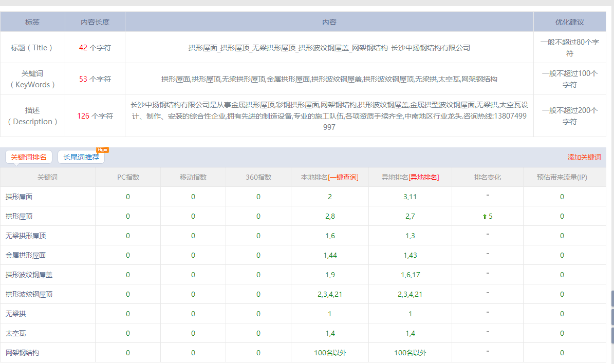Click the keyword 拱形波纹钢屋盖 entry
The image size is (614, 364).
(29, 275)
